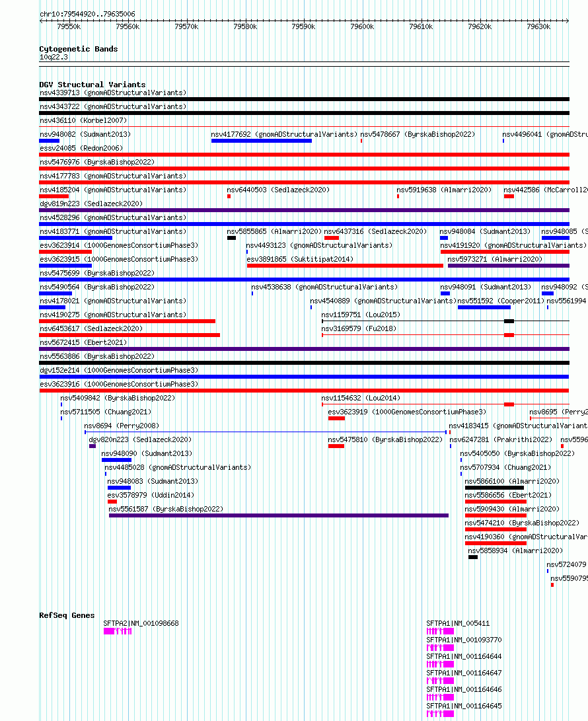Image resolution: width=588 pixels, height=721 pixels.
Task: Select the purple bar under nsv5561587
Action: (x=279, y=515)
